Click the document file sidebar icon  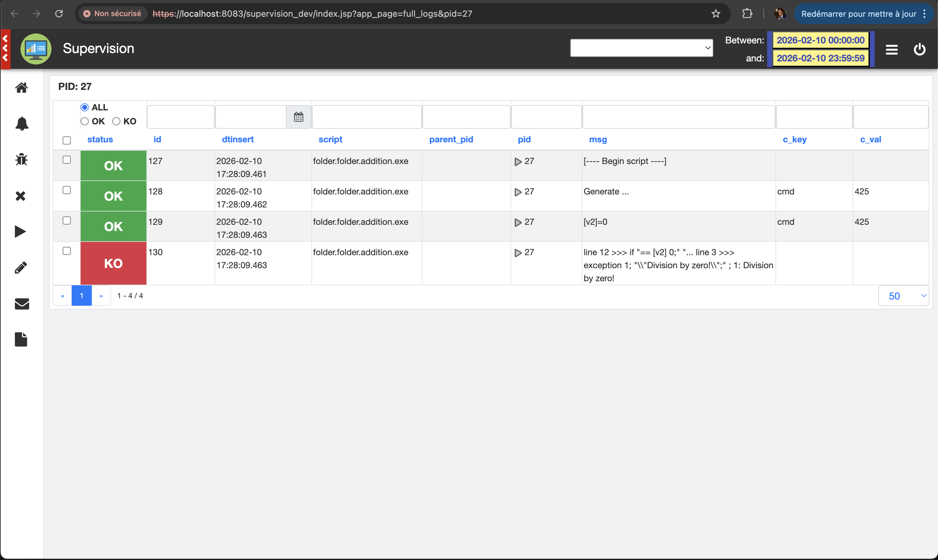click(x=21, y=339)
